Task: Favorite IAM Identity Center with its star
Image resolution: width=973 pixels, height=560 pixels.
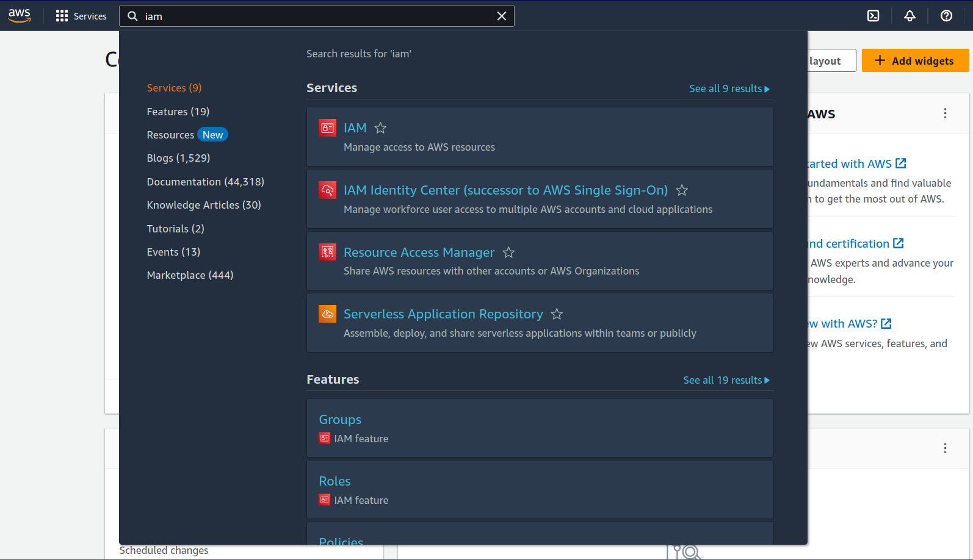Action: pos(682,190)
